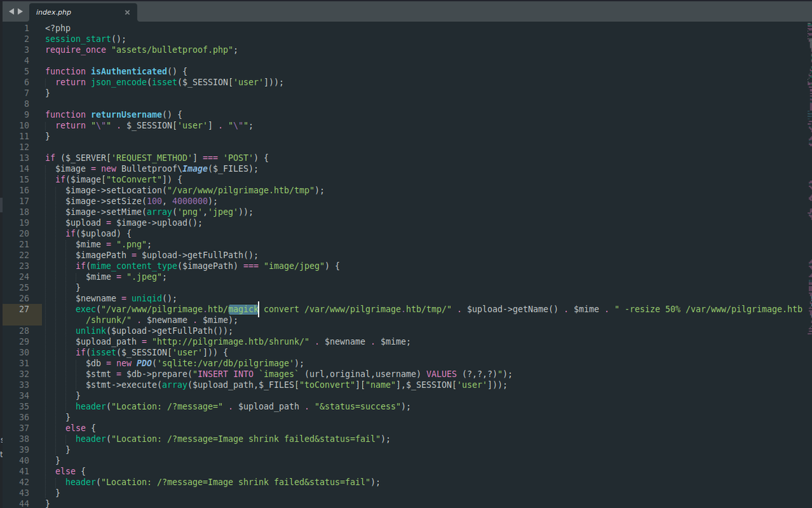
Task: Click 'setMime' method call on line 18
Action: [x=125, y=212]
